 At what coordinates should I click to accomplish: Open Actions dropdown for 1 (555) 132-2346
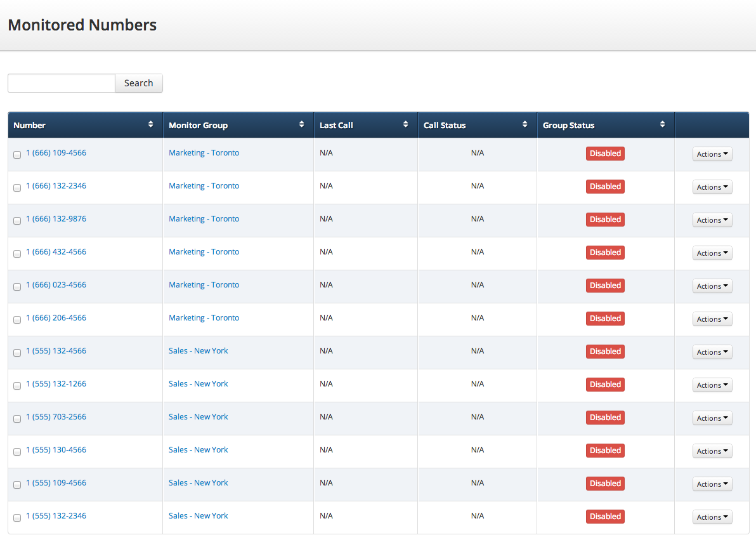click(712, 517)
